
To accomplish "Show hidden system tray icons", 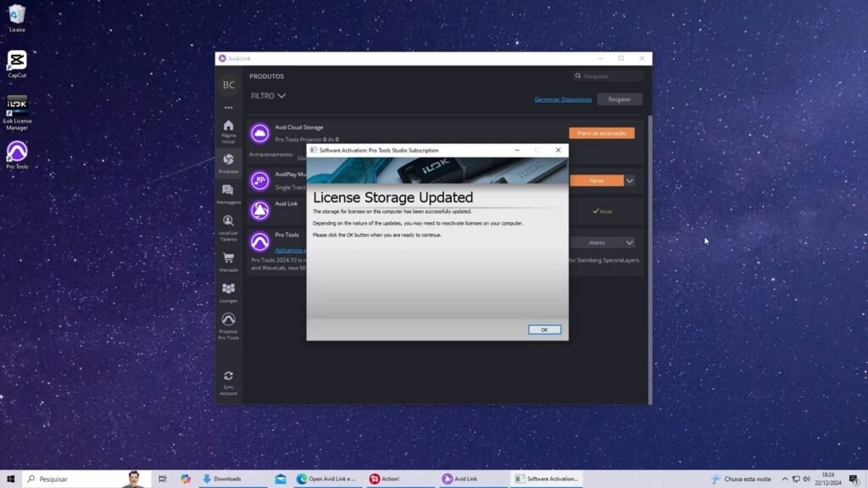I will coord(785,479).
